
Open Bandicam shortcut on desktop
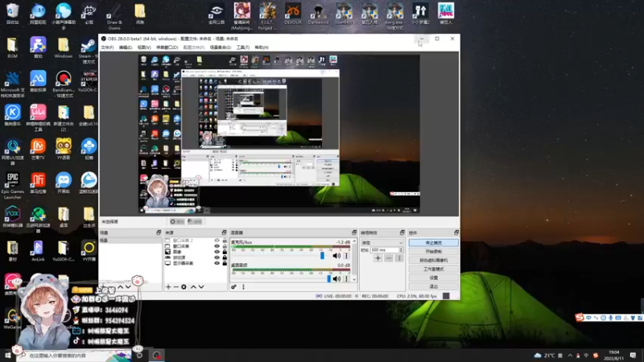(x=64, y=84)
